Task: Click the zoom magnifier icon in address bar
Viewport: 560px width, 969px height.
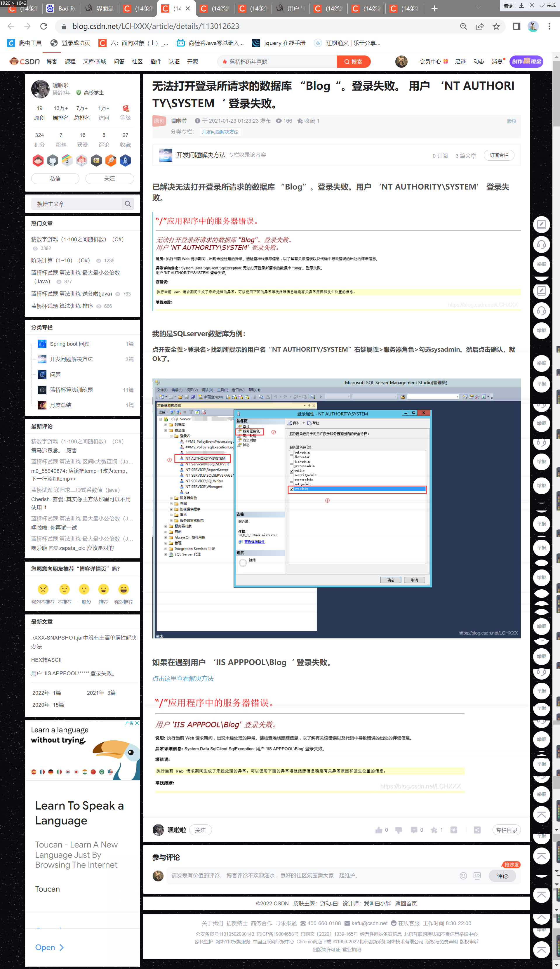Action: pyautogui.click(x=464, y=26)
